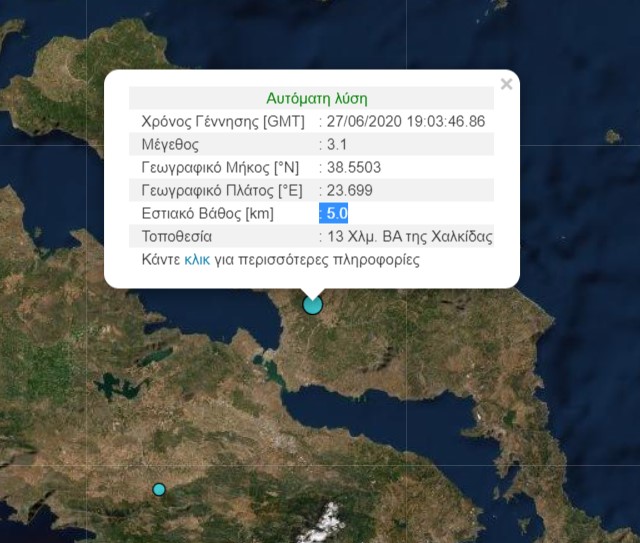Click the Γεωγραφικό Πλάτος [°E] label
The width and height of the screenshot is (640, 543).
(x=219, y=190)
